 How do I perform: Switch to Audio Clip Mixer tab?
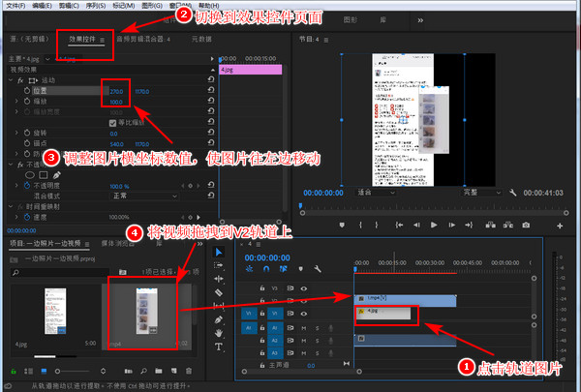[143, 39]
